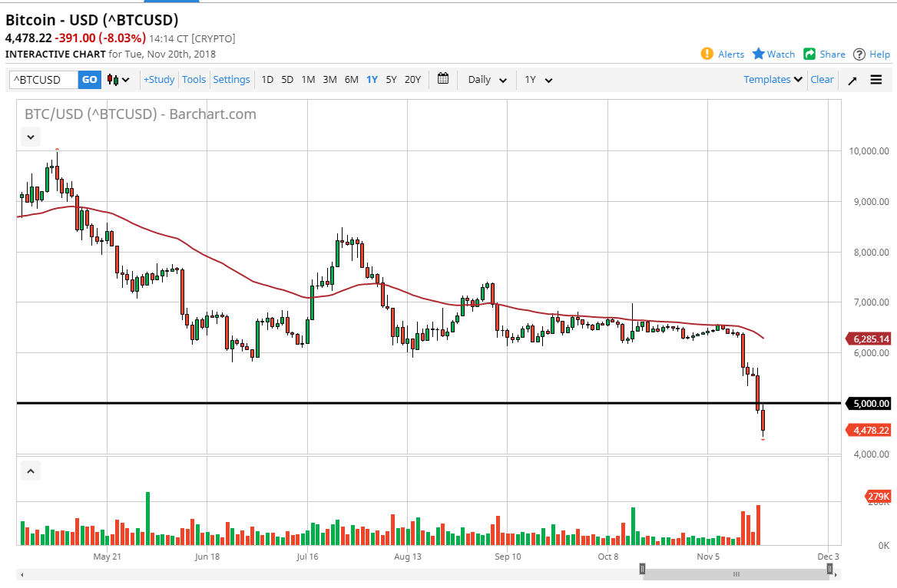Click the GO button
The height and width of the screenshot is (588, 897).
pyautogui.click(x=89, y=79)
